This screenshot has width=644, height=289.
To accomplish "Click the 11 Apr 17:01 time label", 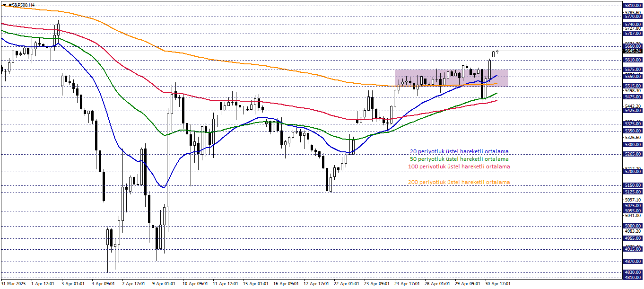I will [226, 284].
